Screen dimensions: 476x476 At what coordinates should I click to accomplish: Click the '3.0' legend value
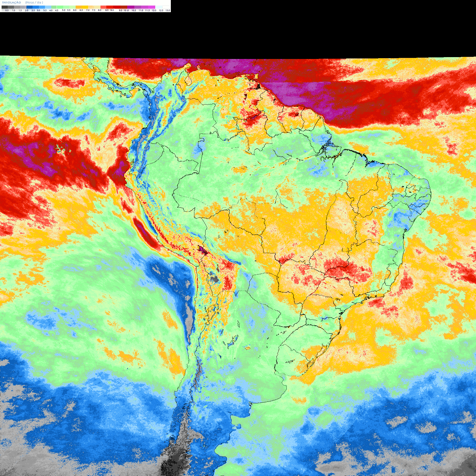(x=38, y=10)
